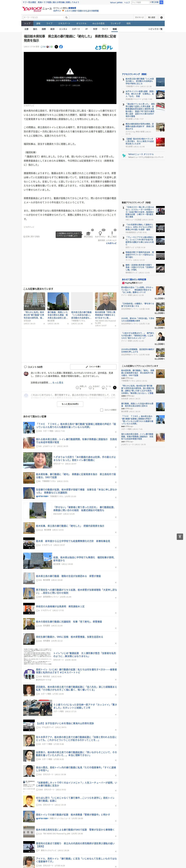This screenshot has height=868, width=186.
Task: Open settings via the gear icon
Action: click(x=161, y=18)
